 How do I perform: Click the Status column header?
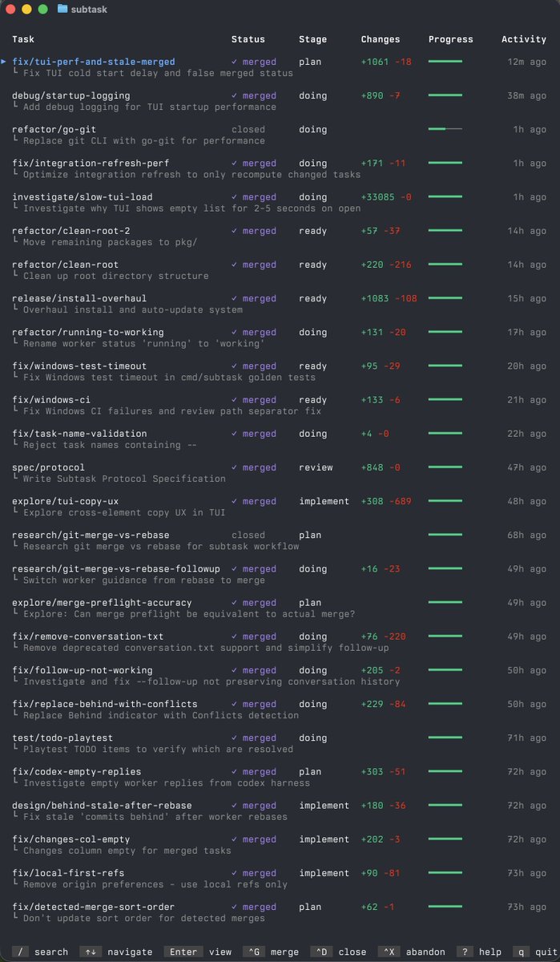[x=248, y=39]
